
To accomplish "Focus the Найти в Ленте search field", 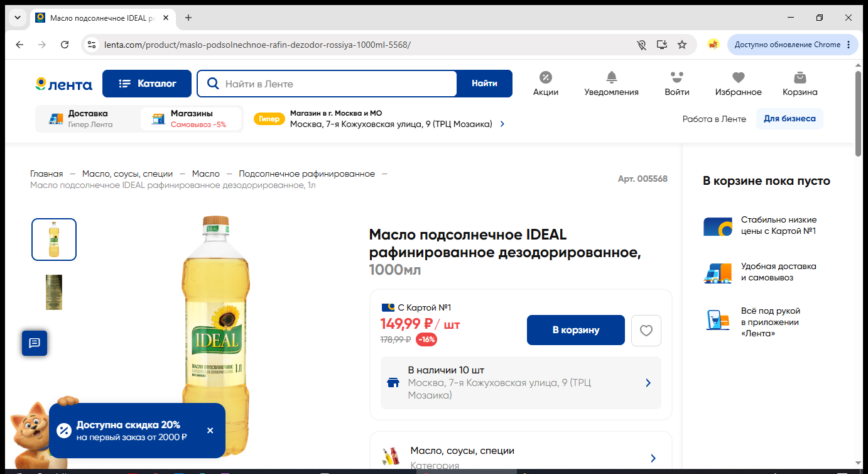I will [x=327, y=84].
